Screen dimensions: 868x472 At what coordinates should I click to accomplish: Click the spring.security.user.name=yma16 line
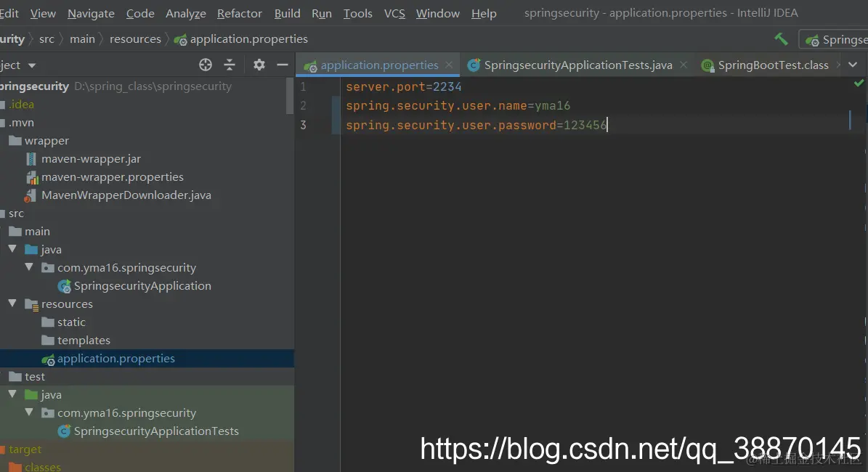coord(458,105)
